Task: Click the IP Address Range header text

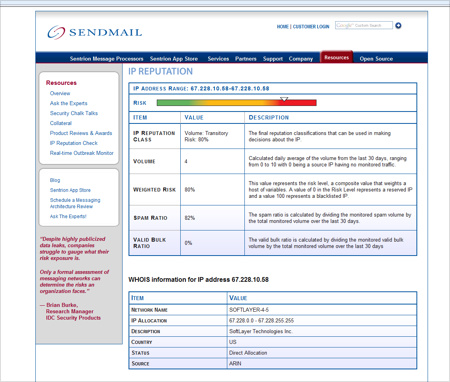Action: pyautogui.click(x=201, y=89)
